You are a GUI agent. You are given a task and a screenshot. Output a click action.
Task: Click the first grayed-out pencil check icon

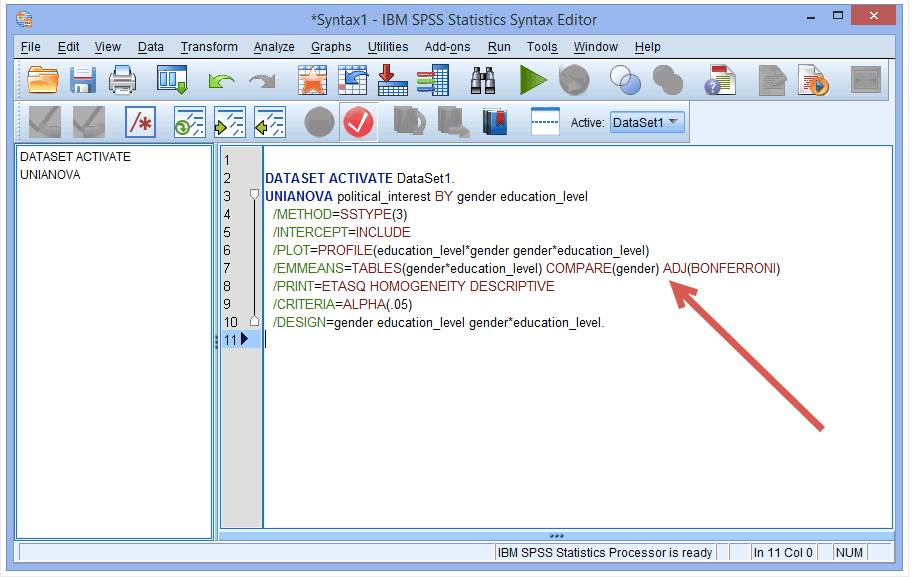pyautogui.click(x=45, y=122)
